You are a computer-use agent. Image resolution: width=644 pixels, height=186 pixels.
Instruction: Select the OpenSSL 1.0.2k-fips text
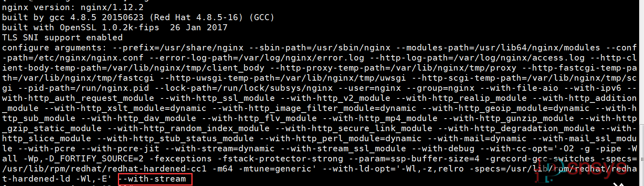click(109, 27)
